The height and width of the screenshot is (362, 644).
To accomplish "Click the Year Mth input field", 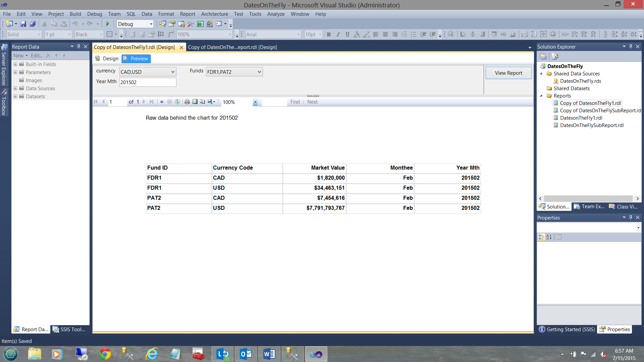I will (148, 82).
